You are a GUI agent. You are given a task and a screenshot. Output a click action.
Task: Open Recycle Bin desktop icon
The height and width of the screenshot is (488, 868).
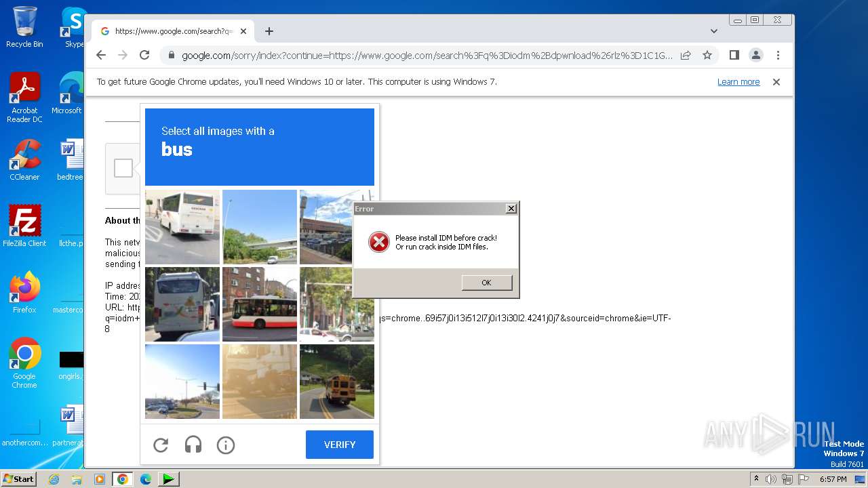(24, 27)
